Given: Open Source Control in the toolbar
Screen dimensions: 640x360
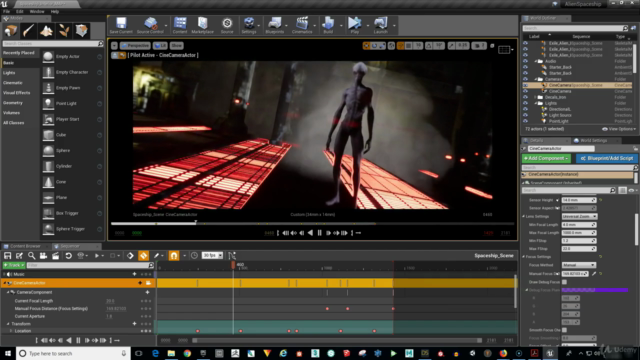Looking at the screenshot, I should point(150,25).
